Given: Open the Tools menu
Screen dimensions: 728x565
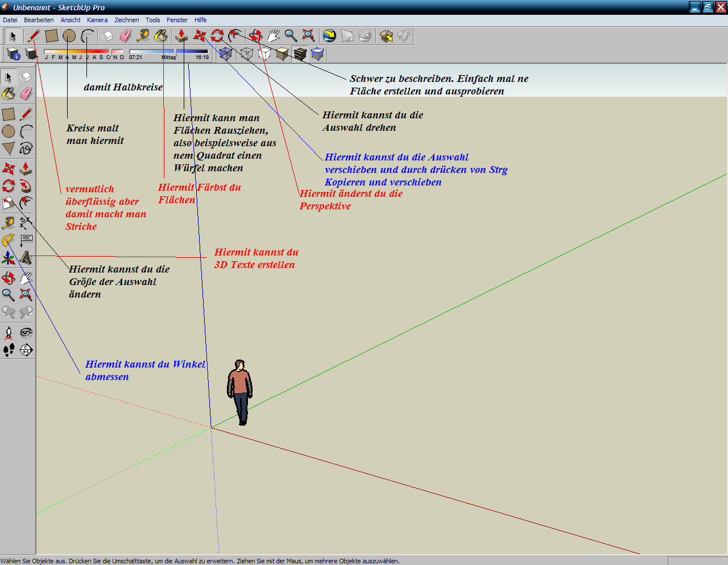Looking at the screenshot, I should [x=152, y=20].
